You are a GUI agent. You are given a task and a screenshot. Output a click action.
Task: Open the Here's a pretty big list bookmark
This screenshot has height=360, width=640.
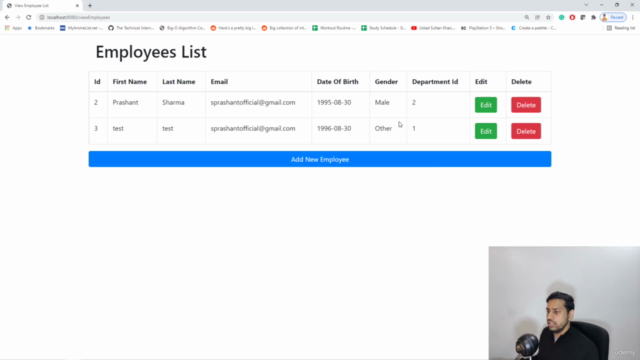(233, 28)
